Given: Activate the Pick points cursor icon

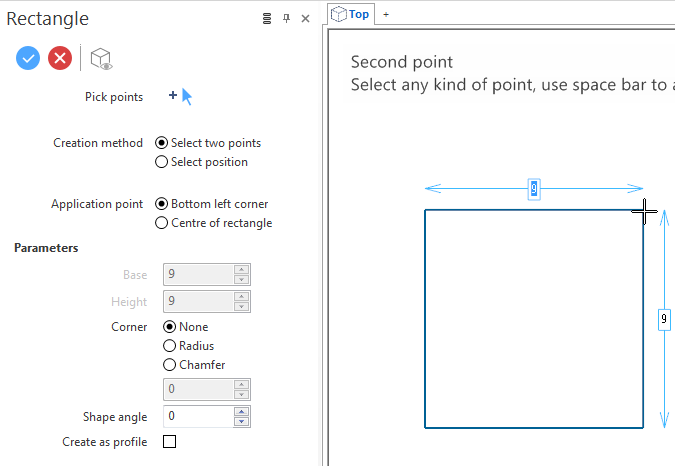Looking at the screenshot, I should point(180,96).
